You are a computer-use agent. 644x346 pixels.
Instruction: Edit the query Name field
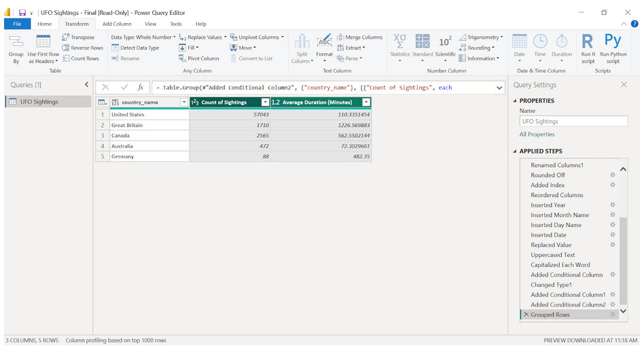pos(573,121)
